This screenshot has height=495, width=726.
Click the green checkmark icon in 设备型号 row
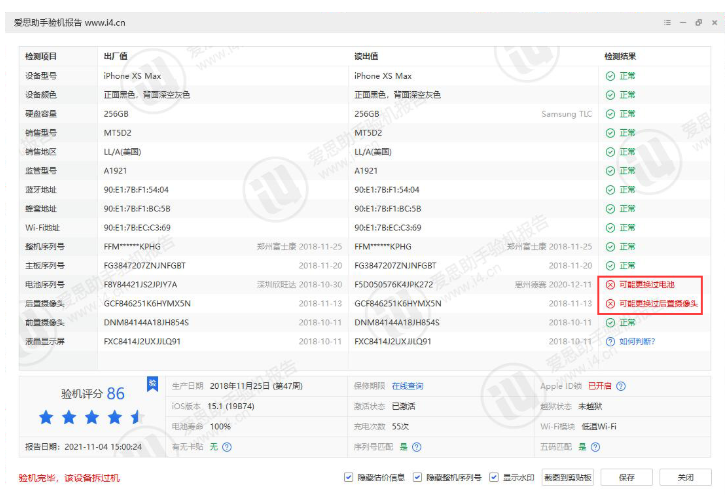pyautogui.click(x=610, y=76)
